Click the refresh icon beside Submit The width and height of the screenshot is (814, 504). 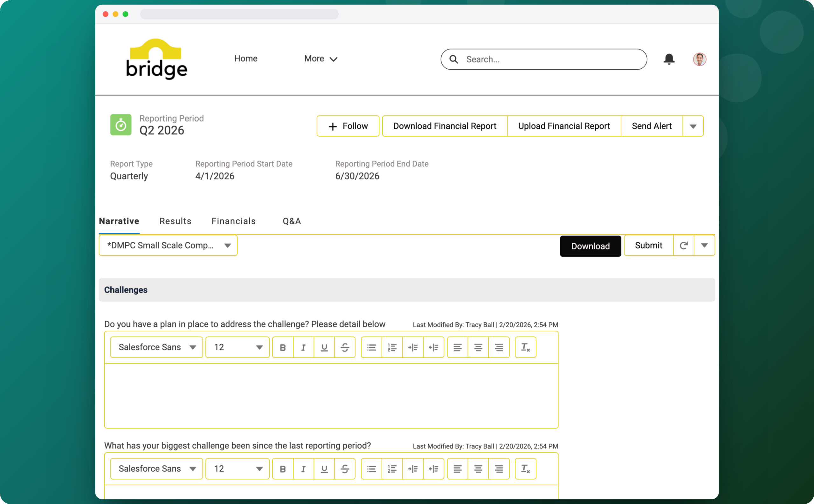point(683,245)
